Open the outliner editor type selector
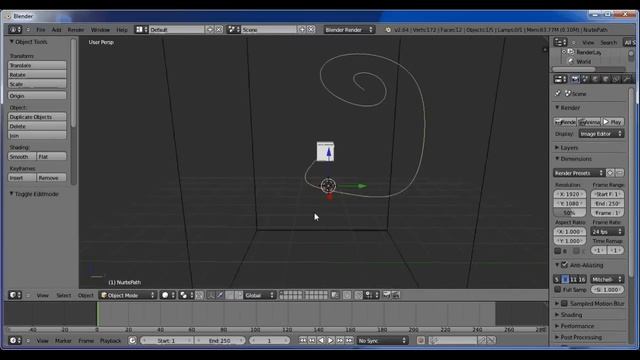Image resolution: width=640 pixels, height=360 pixels. click(x=560, y=42)
